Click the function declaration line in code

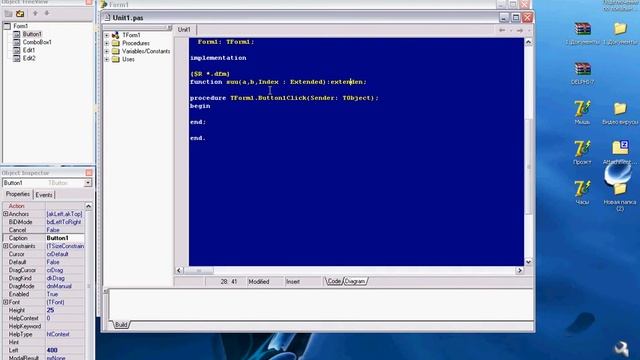(x=278, y=82)
